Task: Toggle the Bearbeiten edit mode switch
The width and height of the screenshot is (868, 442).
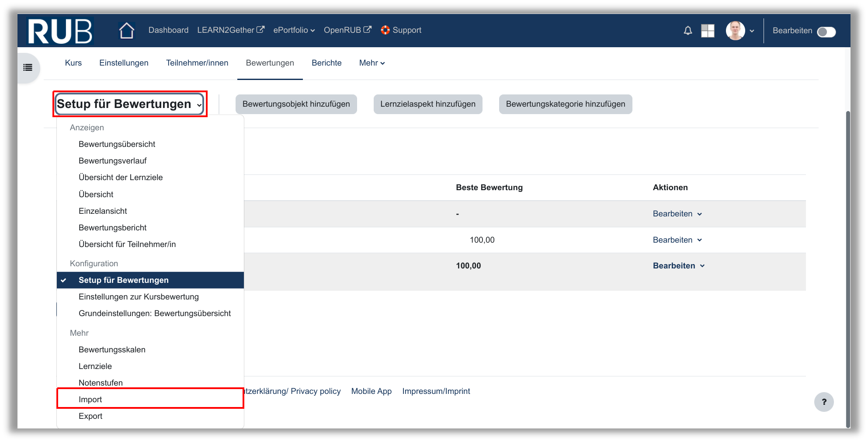Action: (826, 32)
